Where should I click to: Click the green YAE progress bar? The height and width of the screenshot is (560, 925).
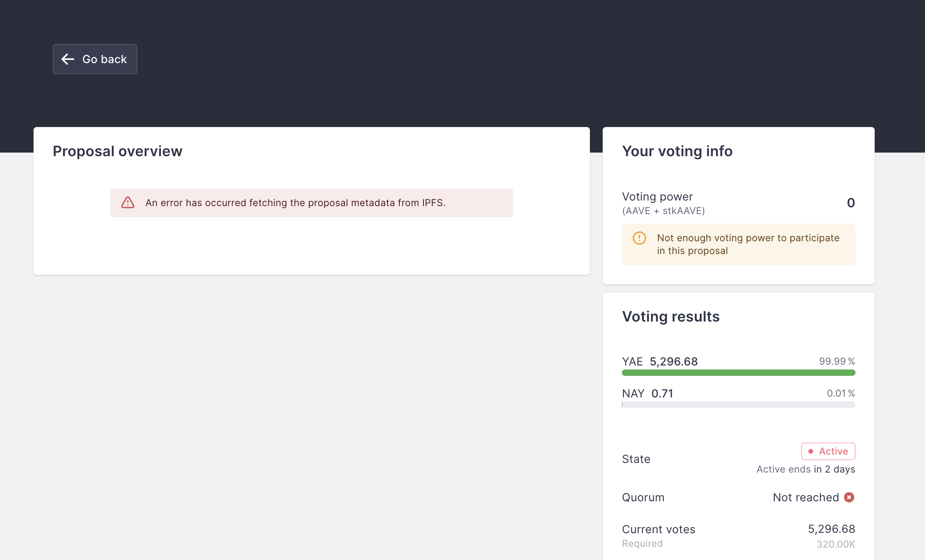(x=738, y=373)
